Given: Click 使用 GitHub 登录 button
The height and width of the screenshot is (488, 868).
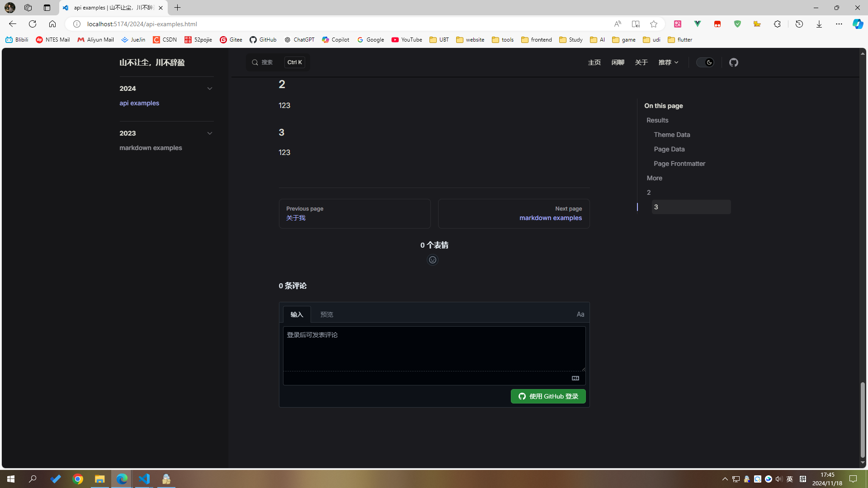Looking at the screenshot, I should pyautogui.click(x=548, y=396).
